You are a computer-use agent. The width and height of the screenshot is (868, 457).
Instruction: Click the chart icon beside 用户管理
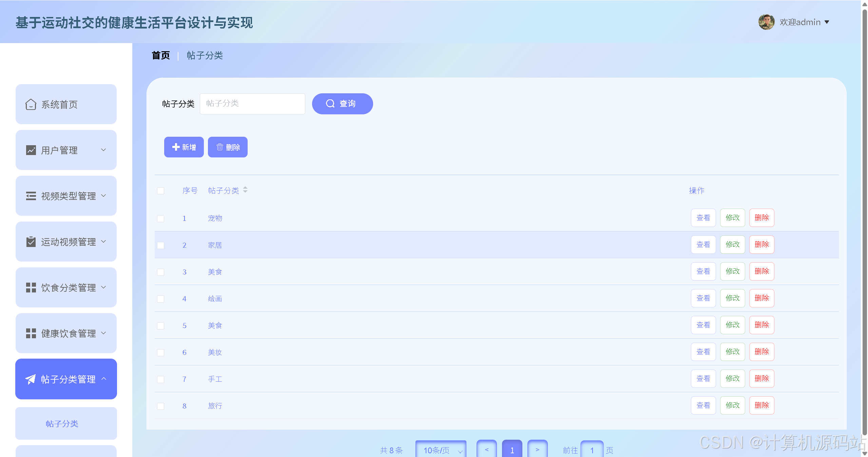click(x=31, y=150)
